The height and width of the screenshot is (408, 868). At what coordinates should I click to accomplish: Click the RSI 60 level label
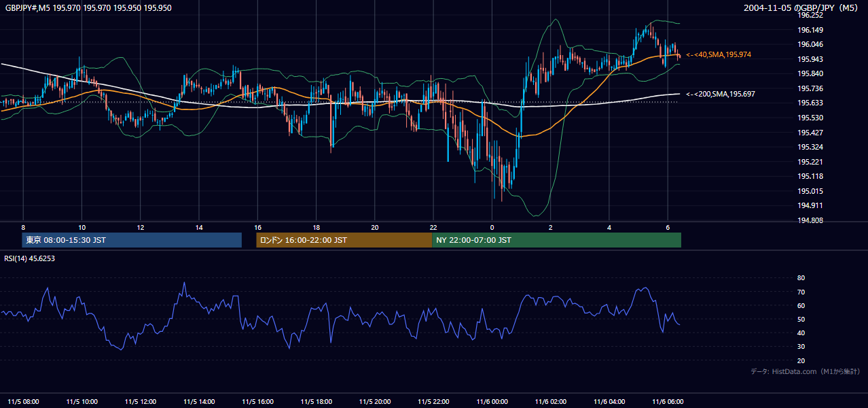click(x=801, y=305)
